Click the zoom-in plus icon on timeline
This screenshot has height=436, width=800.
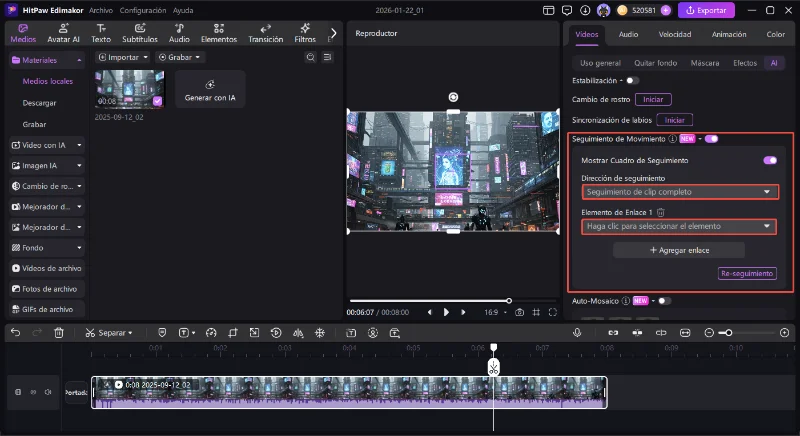[x=784, y=332]
